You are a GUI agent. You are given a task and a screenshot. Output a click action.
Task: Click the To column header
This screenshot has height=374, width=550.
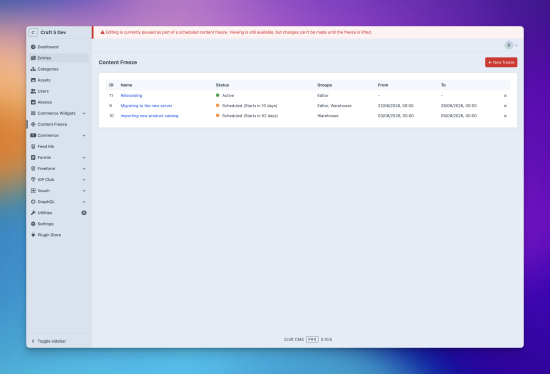(x=443, y=85)
